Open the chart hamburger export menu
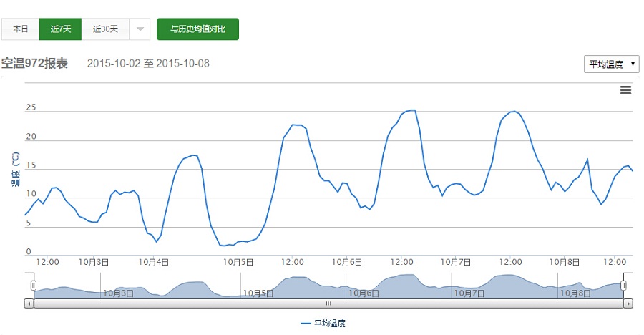This screenshot has height=335, width=644. [625, 89]
